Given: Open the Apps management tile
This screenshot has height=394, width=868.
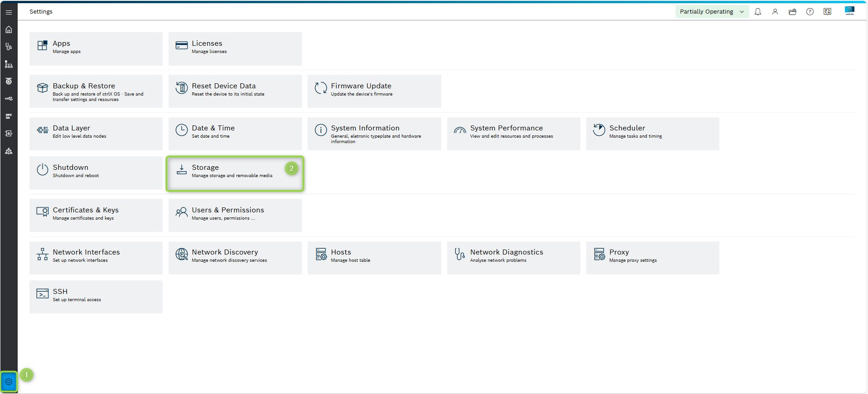Looking at the screenshot, I should (x=96, y=48).
